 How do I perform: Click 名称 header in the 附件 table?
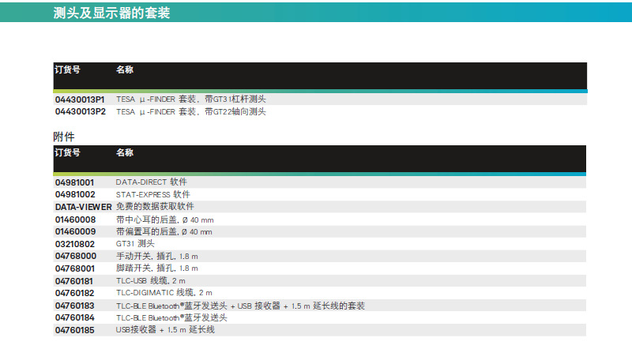(x=125, y=152)
